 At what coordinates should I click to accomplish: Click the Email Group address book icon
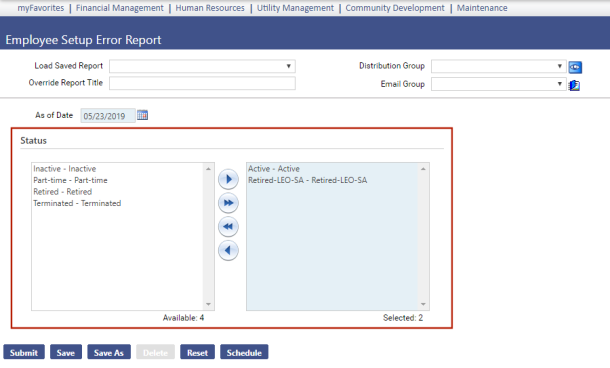574,85
